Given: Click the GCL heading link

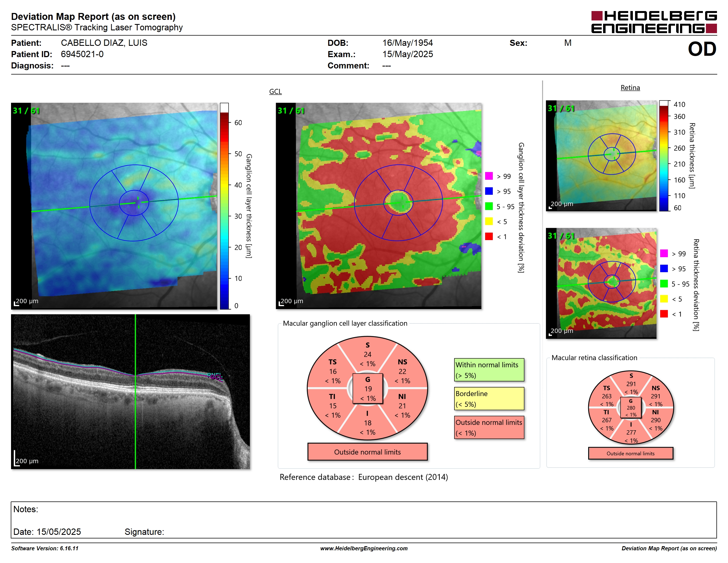Looking at the screenshot, I should (275, 91).
